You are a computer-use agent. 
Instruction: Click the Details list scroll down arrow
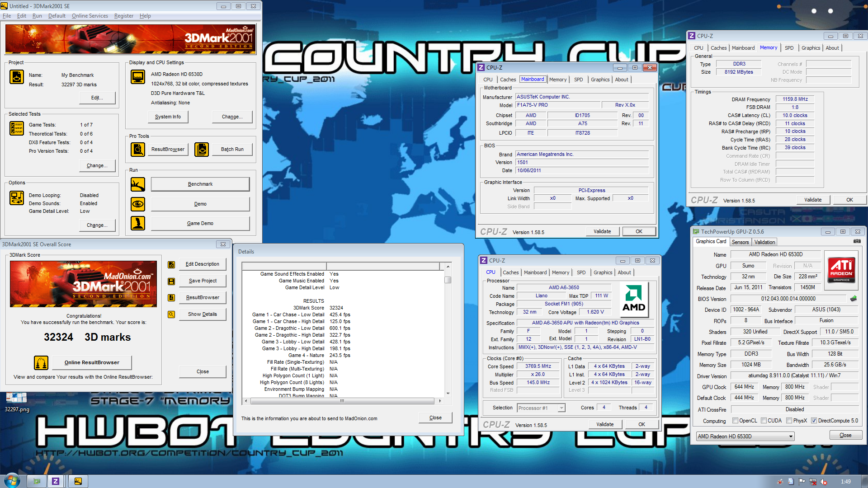point(448,394)
